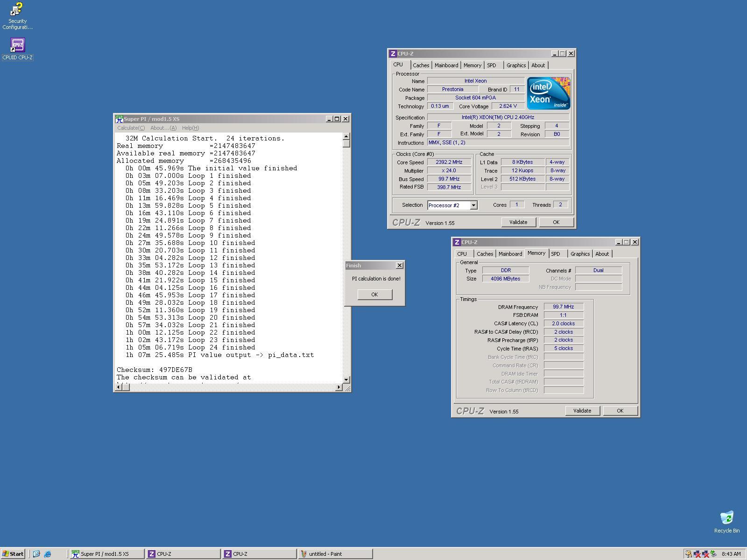Switch to untitled - Paint taskbar button
747x560 pixels.
336,554
